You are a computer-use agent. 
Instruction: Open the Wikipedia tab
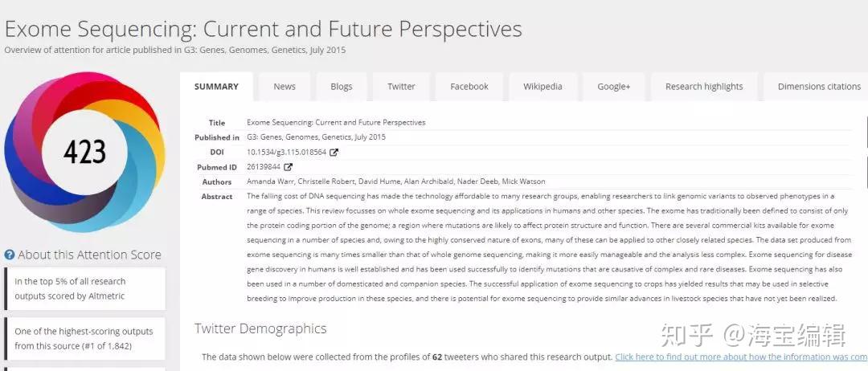pyautogui.click(x=542, y=87)
